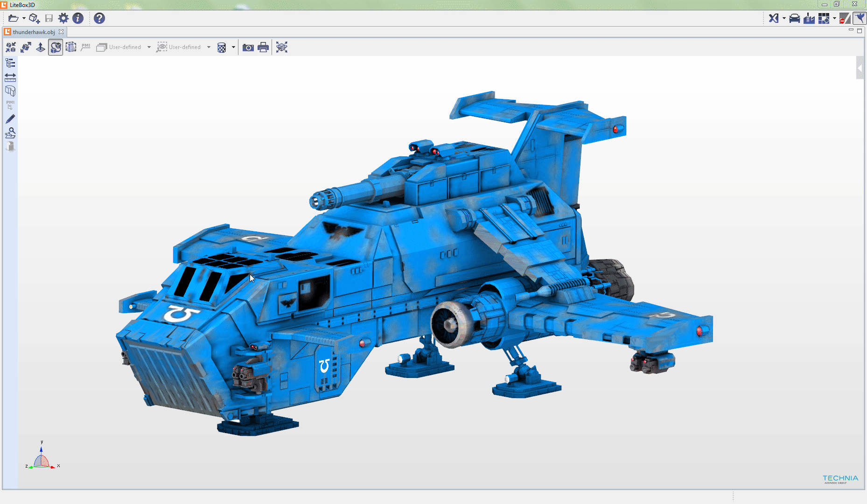The image size is (867, 504).
Task: Show info with the round i icon
Action: pos(78,18)
